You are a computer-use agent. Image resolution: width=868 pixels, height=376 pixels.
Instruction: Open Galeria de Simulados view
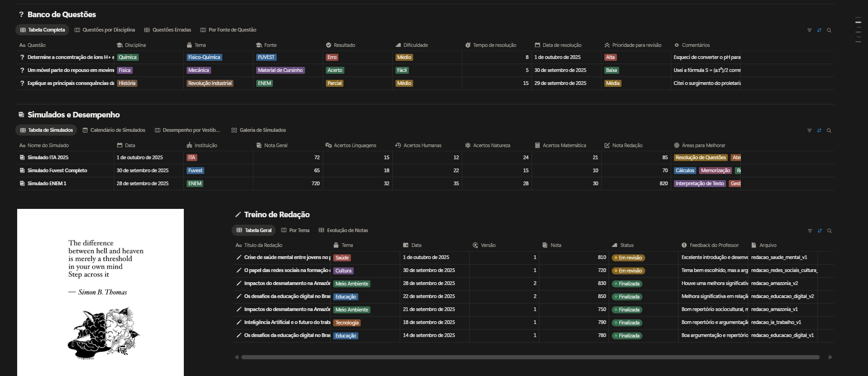tap(259, 130)
